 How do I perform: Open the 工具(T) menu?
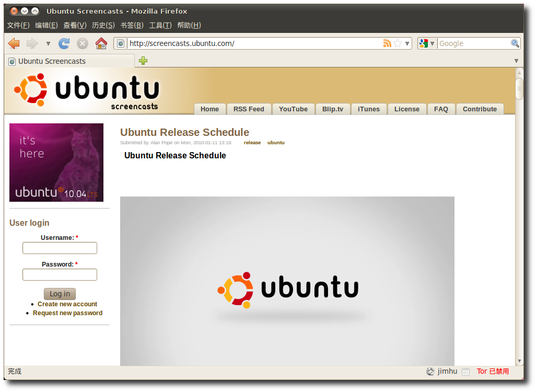click(160, 25)
